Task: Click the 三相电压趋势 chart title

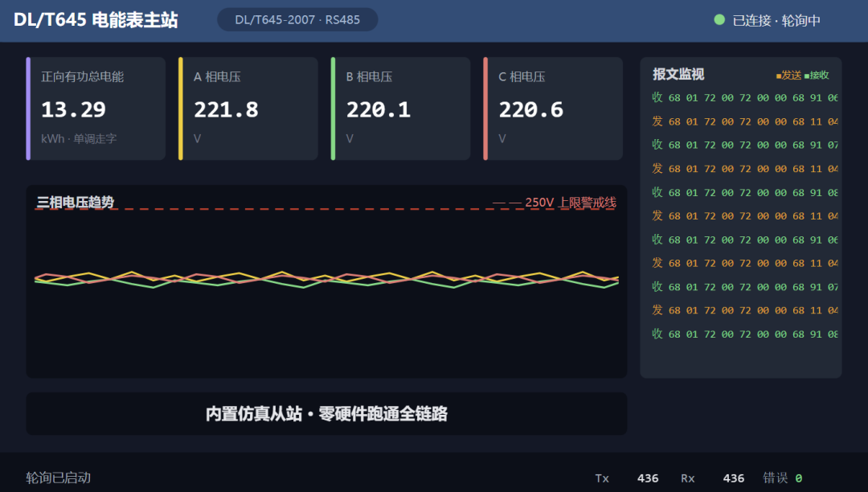Action: (76, 202)
